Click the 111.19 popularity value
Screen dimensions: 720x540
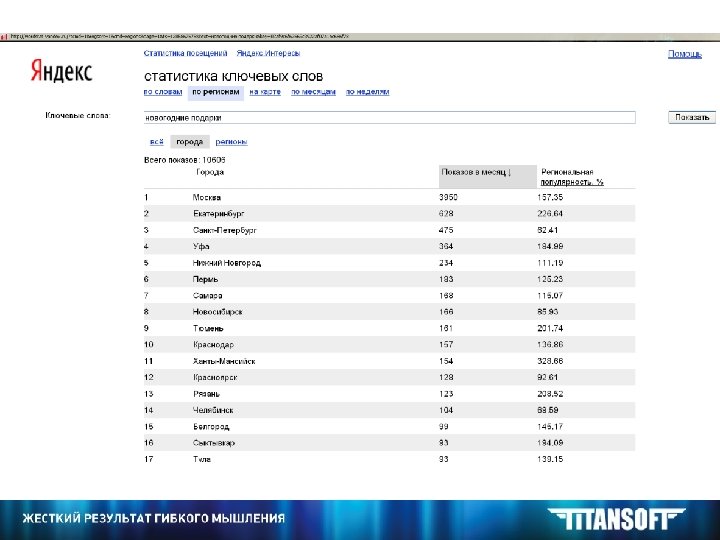tap(550, 263)
